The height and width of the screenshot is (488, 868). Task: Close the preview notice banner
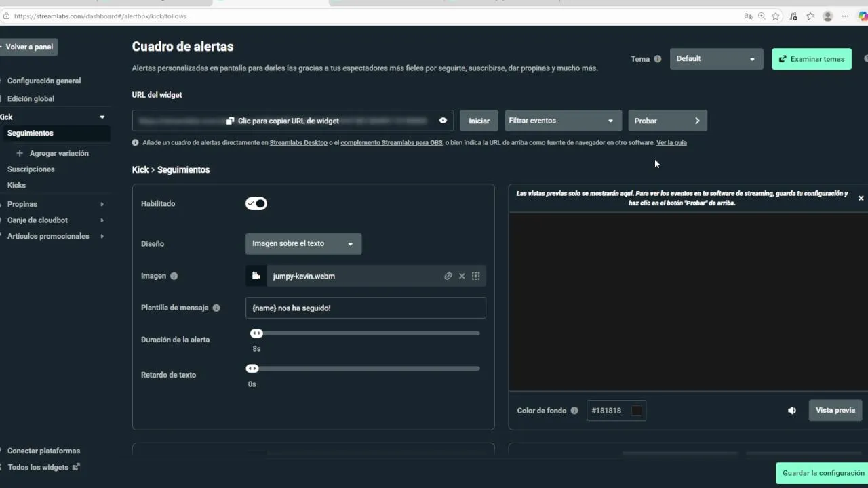click(x=861, y=198)
